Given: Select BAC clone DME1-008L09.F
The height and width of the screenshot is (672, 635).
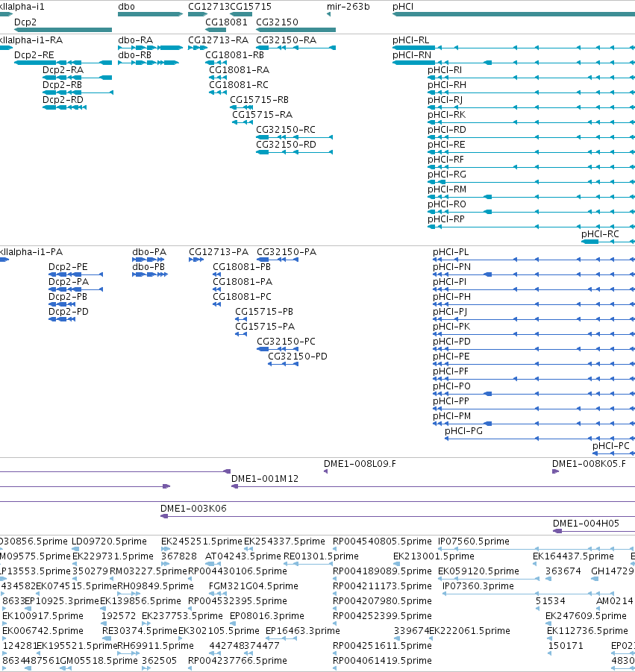Looking at the screenshot, I should 360,464.
